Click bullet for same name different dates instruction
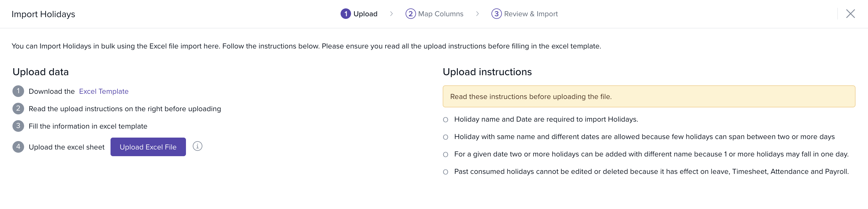868x209 pixels. coord(445,137)
